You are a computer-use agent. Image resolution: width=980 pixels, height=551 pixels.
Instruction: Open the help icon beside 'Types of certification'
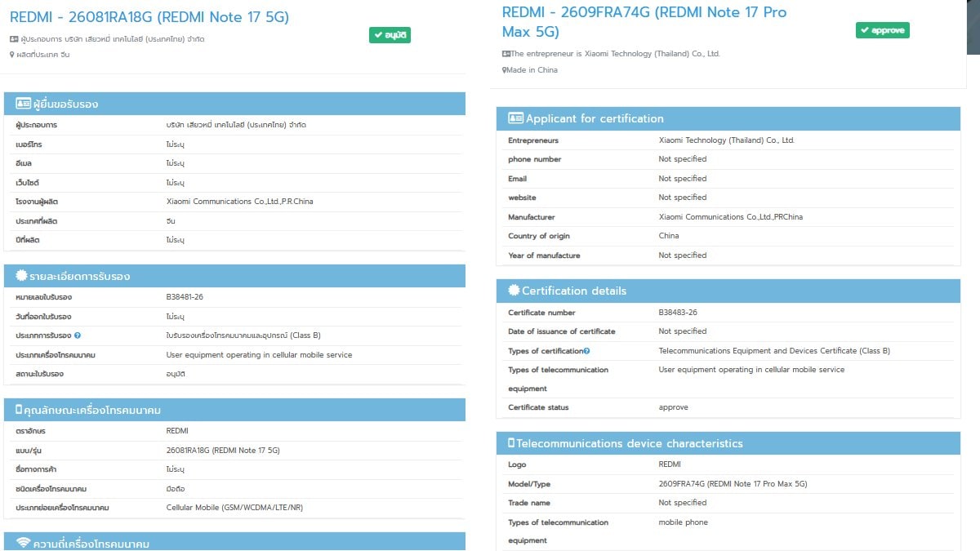coord(587,351)
